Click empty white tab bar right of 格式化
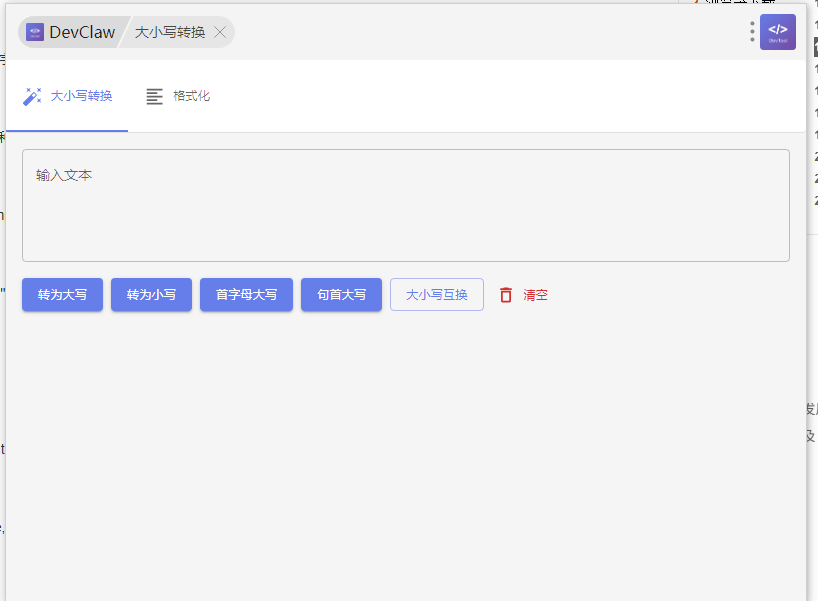818x601 pixels. (x=500, y=96)
